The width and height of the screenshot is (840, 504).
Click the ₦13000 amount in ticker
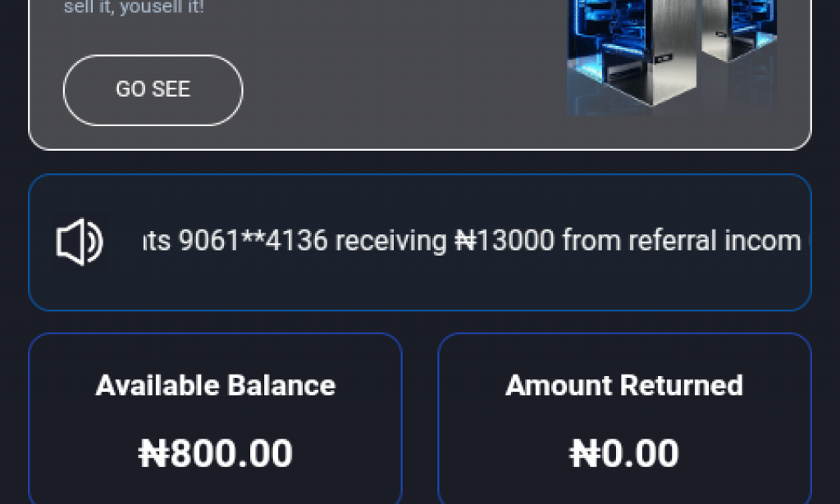tap(504, 241)
